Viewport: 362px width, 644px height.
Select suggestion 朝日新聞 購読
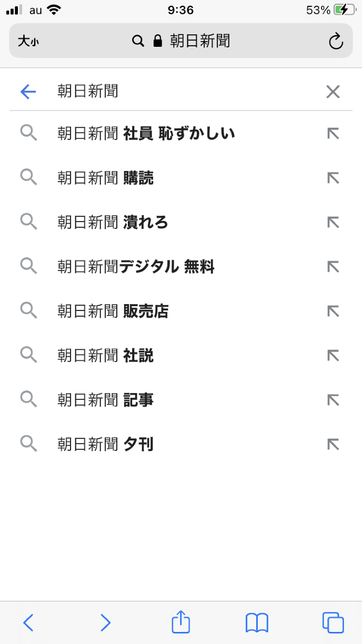click(106, 178)
